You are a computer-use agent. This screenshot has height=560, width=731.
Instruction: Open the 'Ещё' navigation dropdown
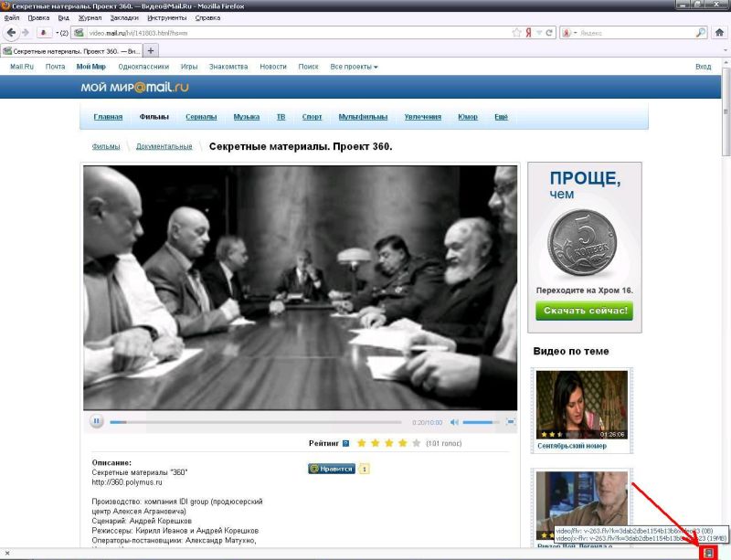click(x=501, y=117)
